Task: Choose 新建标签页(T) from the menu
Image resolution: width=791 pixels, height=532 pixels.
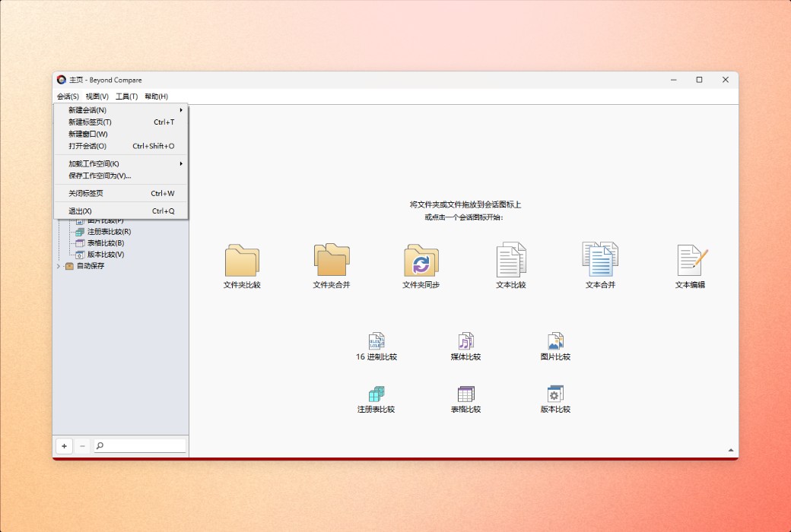Action: (x=121, y=122)
